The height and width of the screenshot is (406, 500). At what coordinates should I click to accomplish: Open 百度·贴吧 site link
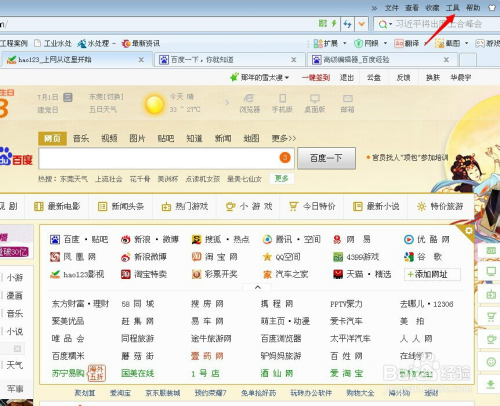(x=79, y=239)
